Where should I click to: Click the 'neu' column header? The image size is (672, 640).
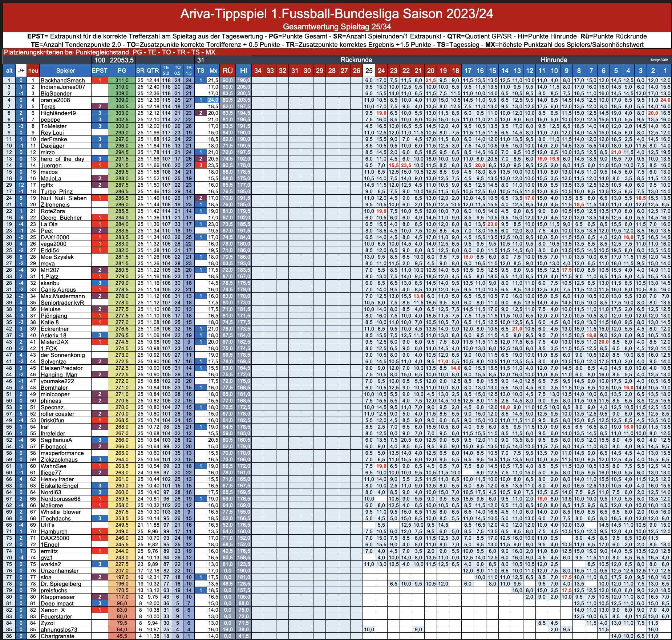click(33, 71)
